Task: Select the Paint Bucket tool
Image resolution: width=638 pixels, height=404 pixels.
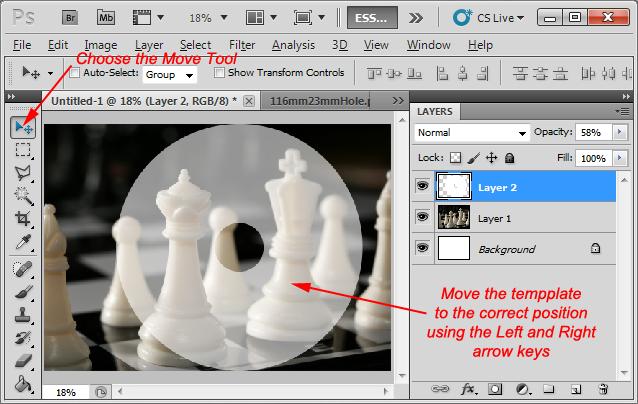Action: coord(23,384)
